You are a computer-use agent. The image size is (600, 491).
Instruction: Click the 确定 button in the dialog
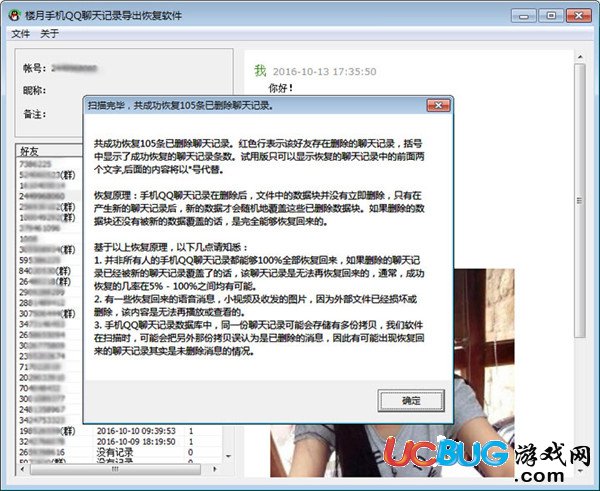click(411, 401)
